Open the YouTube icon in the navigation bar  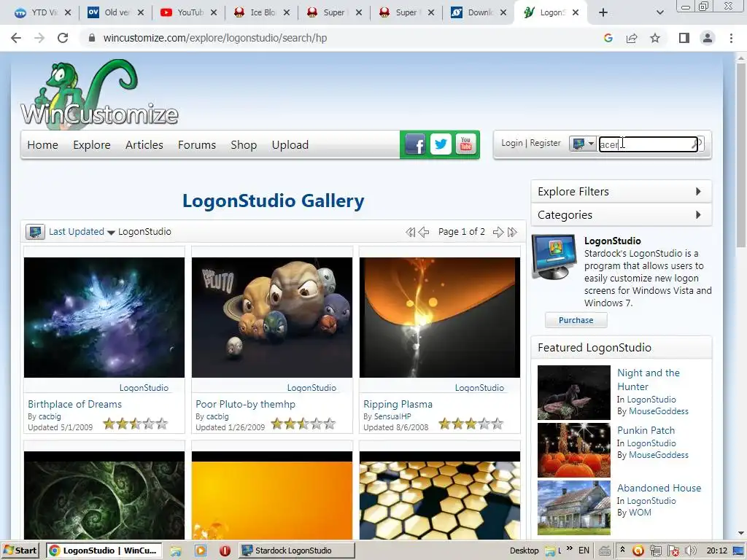coord(466,144)
